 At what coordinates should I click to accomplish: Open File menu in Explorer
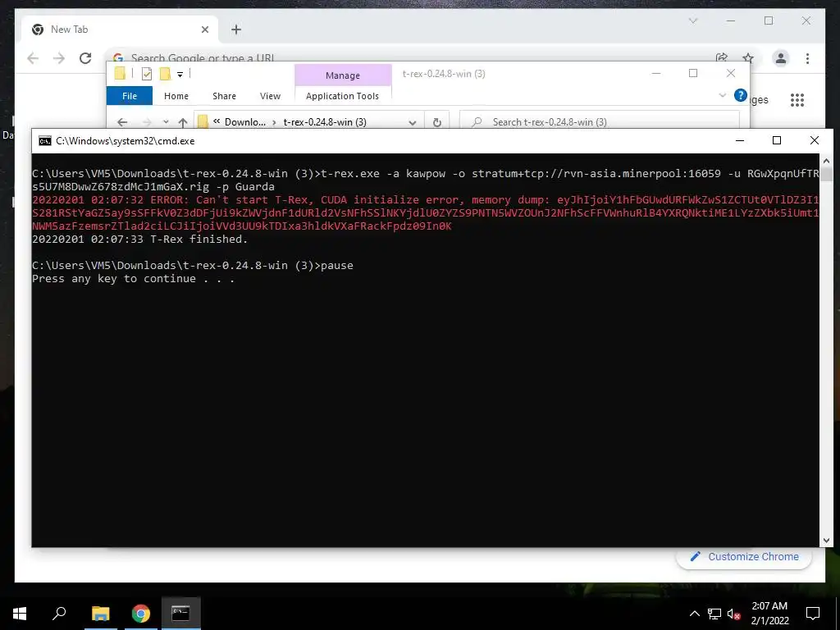tap(129, 96)
